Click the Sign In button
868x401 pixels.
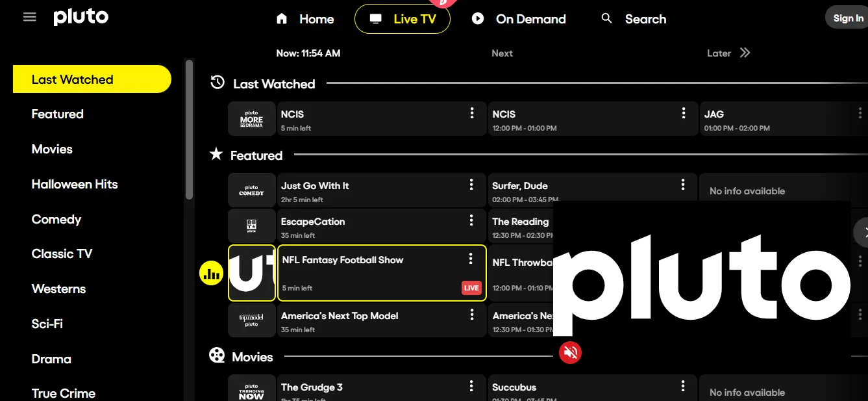point(848,18)
